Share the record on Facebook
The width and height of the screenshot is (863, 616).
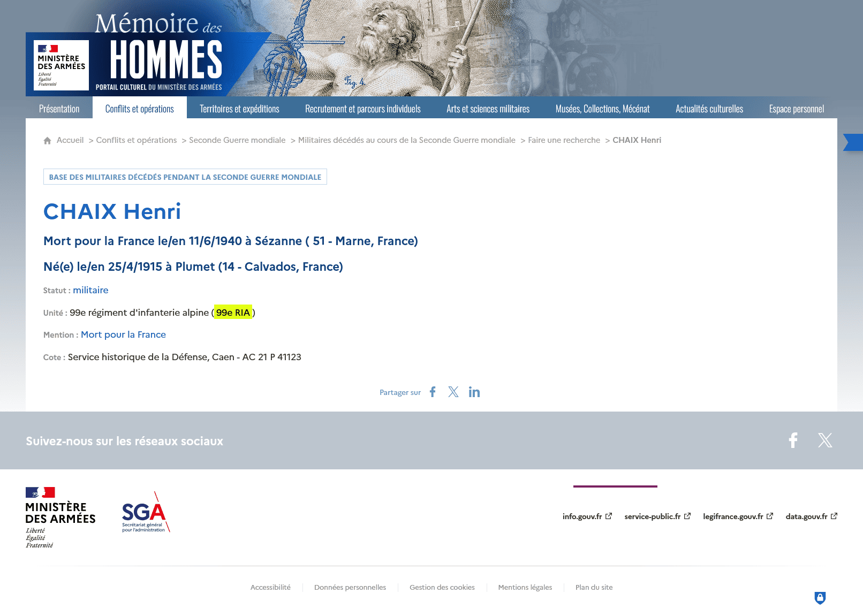pyautogui.click(x=433, y=392)
